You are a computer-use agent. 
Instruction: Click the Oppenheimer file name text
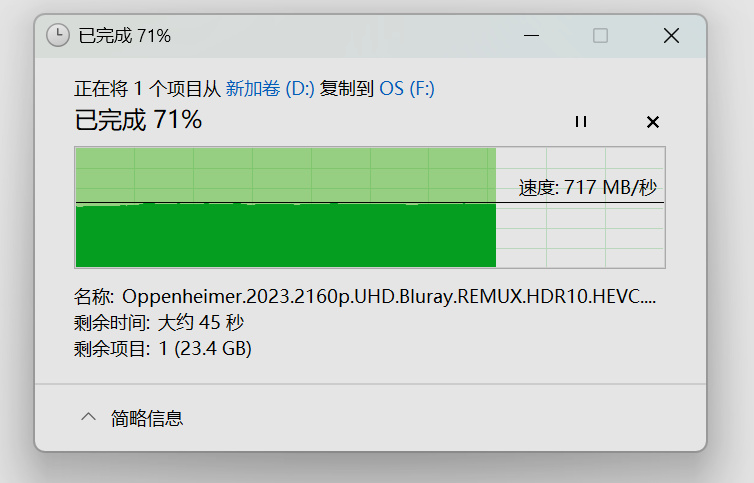(389, 296)
